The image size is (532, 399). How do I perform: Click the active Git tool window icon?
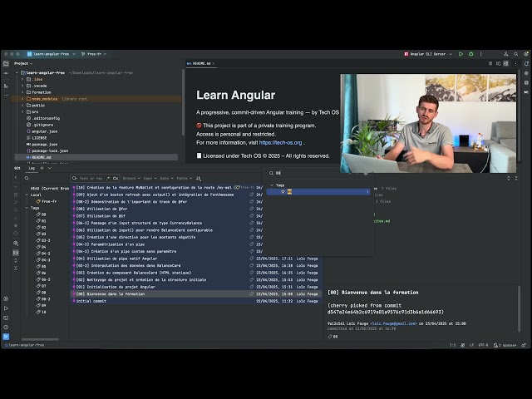pyautogui.click(x=6, y=337)
